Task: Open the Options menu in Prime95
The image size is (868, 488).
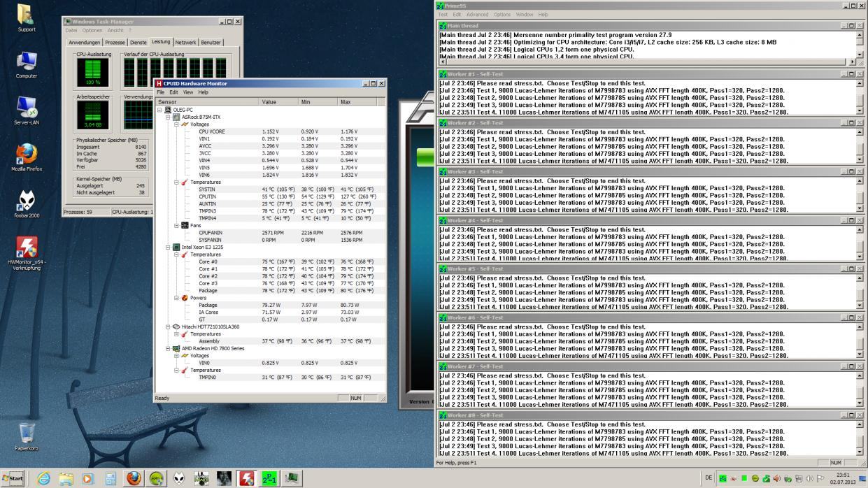Action: point(502,15)
